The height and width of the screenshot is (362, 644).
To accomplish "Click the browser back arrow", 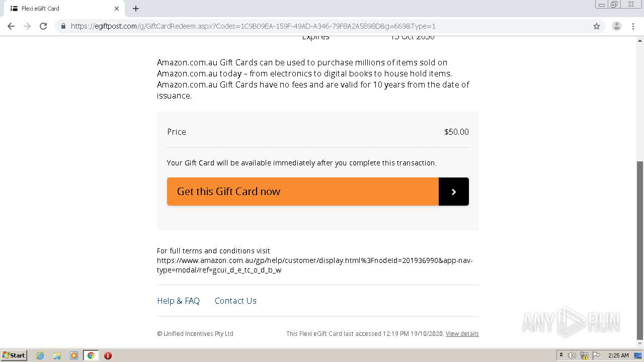I will tap(11, 26).
